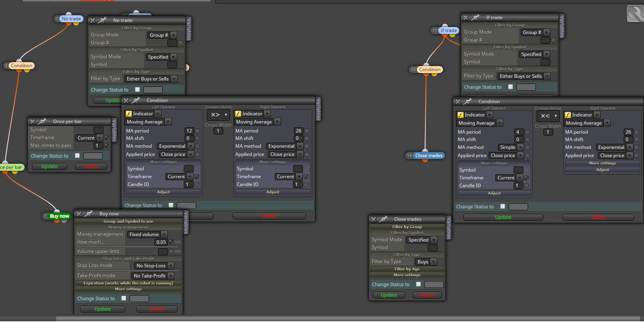Click the horizontal scrollbar at the bottom

[322, 318]
